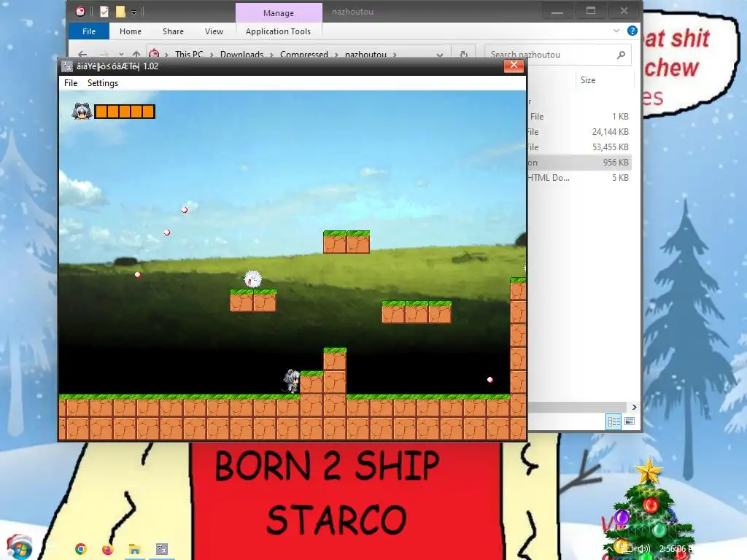747x560 pixels.
Task: Click the gray-haired player character sprite
Action: point(292,381)
